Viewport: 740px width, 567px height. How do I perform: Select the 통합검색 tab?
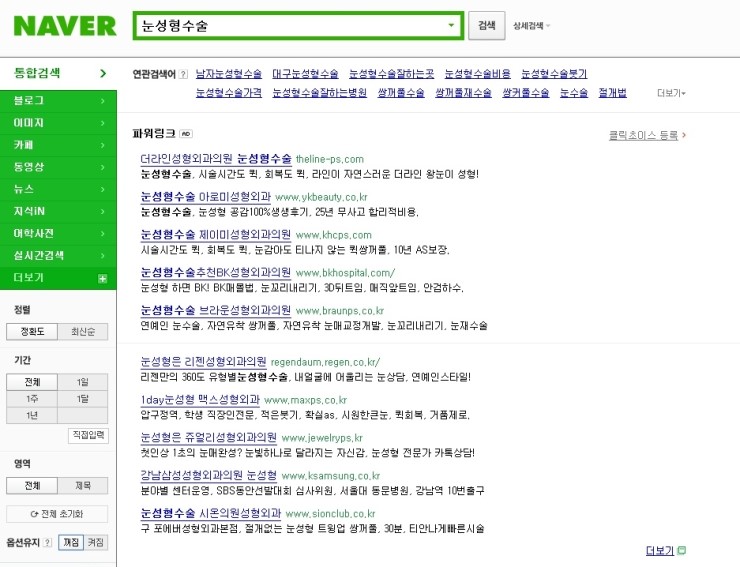pos(58,73)
